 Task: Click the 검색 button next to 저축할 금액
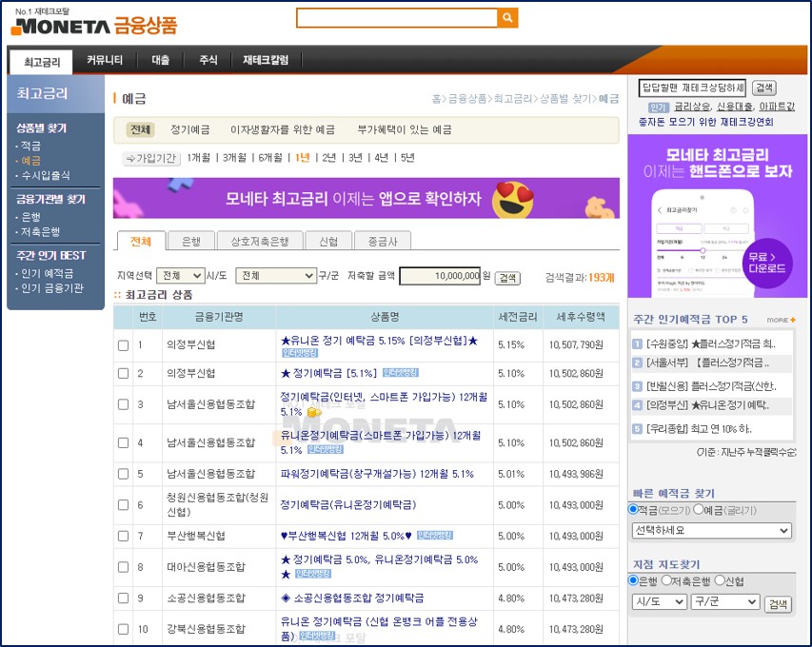click(x=507, y=278)
